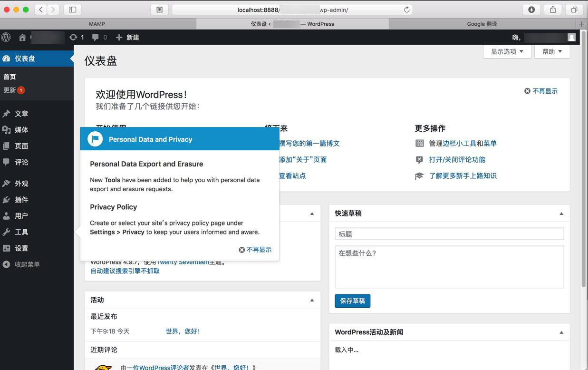Image resolution: width=588 pixels, height=370 pixels.
Task: Click the flag icon in privacy popup
Action: point(95,139)
